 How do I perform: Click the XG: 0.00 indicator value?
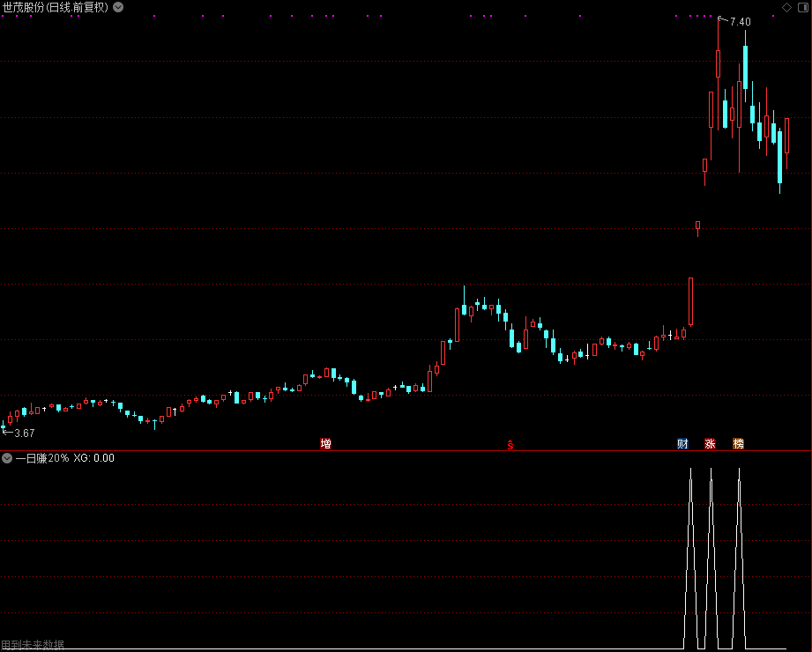pos(93,458)
